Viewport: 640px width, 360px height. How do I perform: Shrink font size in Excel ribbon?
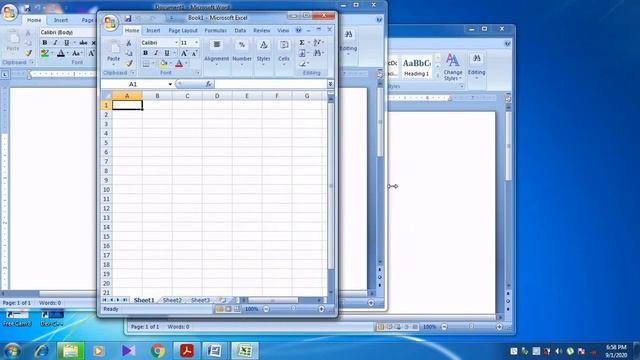[194, 53]
